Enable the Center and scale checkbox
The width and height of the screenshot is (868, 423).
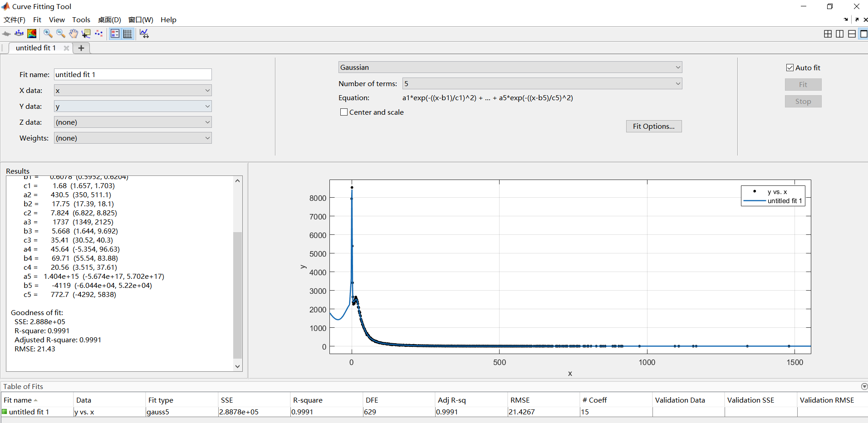click(344, 112)
